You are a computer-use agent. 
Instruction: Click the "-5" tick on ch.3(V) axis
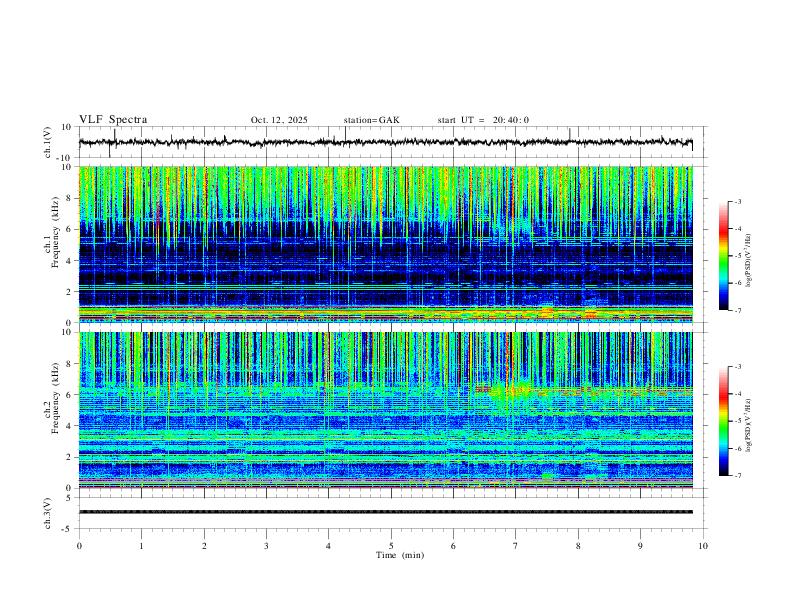tap(68, 529)
